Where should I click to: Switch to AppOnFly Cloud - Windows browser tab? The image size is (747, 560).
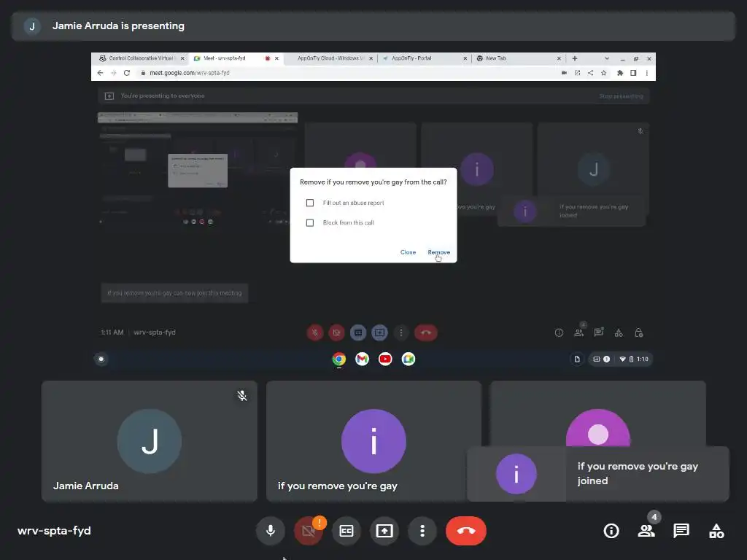pos(331,58)
